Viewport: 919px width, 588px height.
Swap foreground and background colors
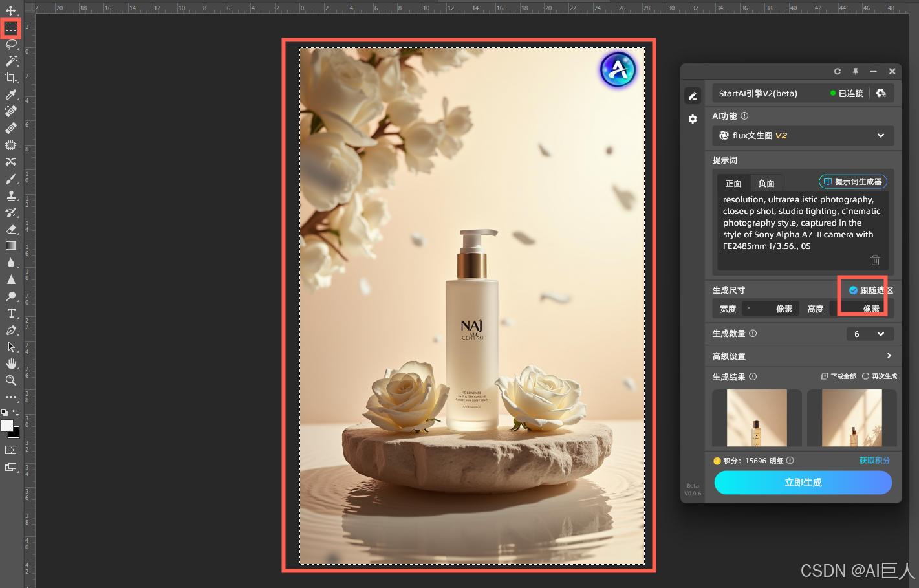(16, 412)
